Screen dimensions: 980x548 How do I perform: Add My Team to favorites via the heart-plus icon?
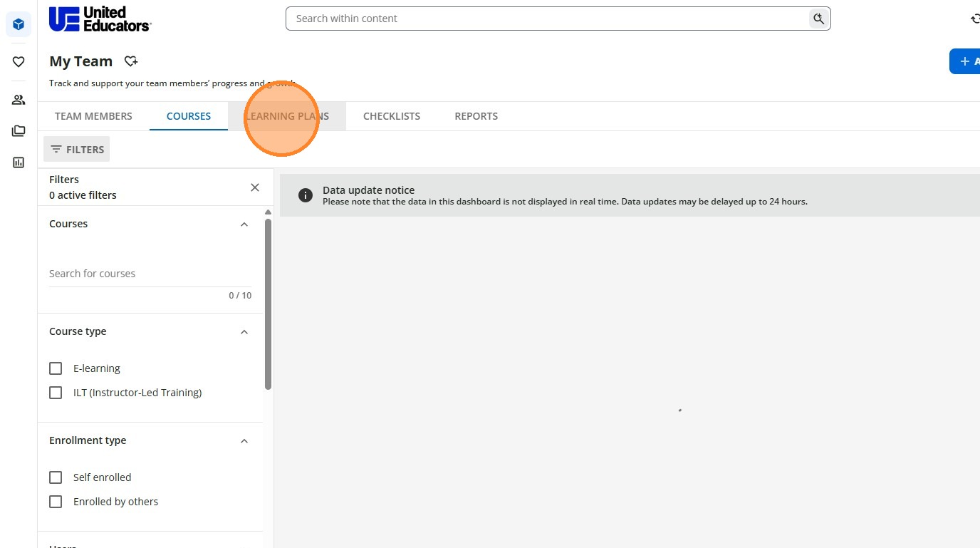click(131, 61)
